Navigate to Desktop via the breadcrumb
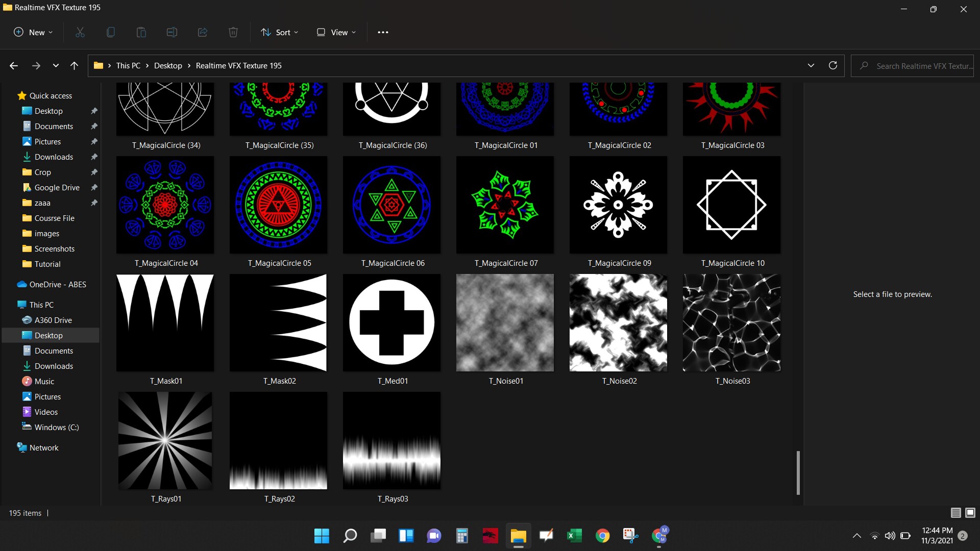 (167, 65)
